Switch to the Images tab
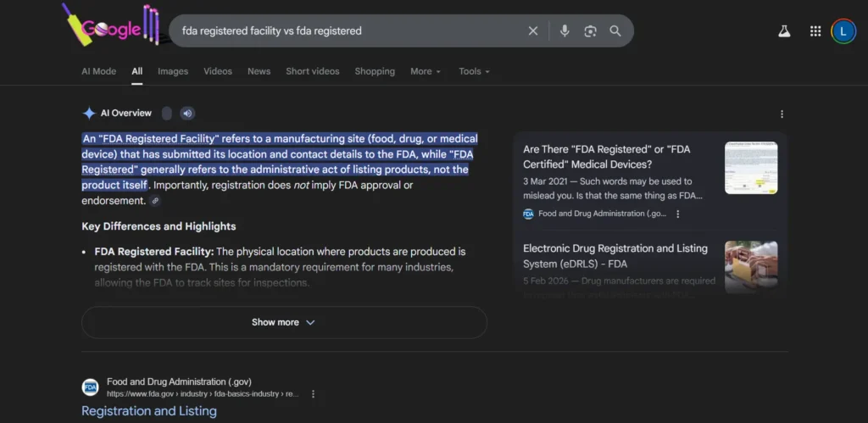The image size is (868, 423). (173, 71)
